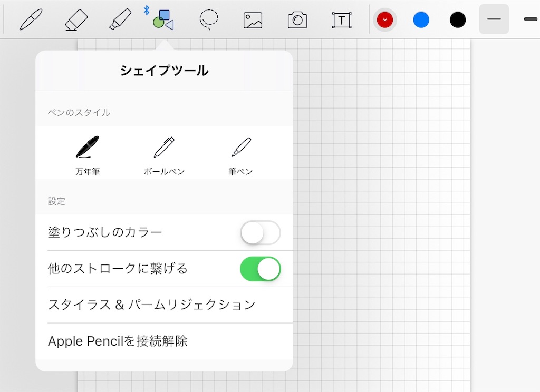The width and height of the screenshot is (540, 392).
Task: Choose 万年筆 fountain pen style
Action: click(88, 155)
